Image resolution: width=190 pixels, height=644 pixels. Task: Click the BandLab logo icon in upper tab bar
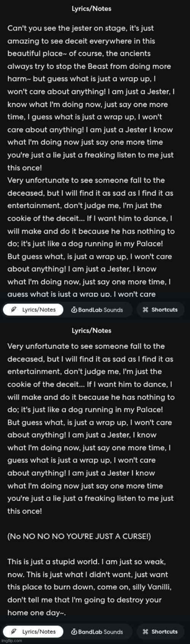pyautogui.click(x=74, y=309)
